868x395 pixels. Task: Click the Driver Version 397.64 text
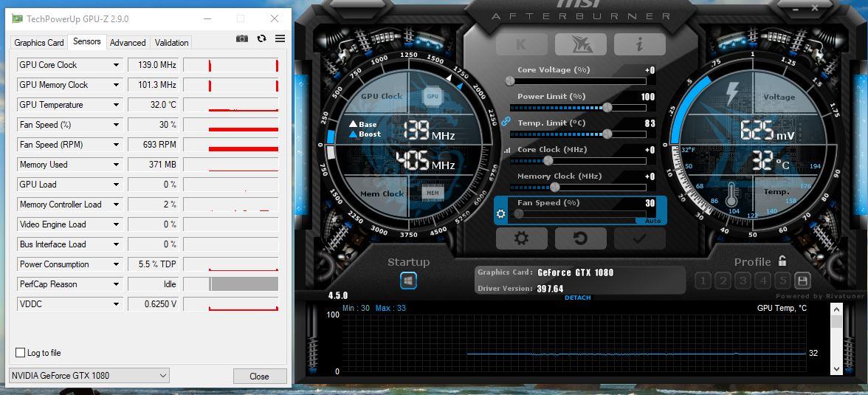(x=520, y=289)
